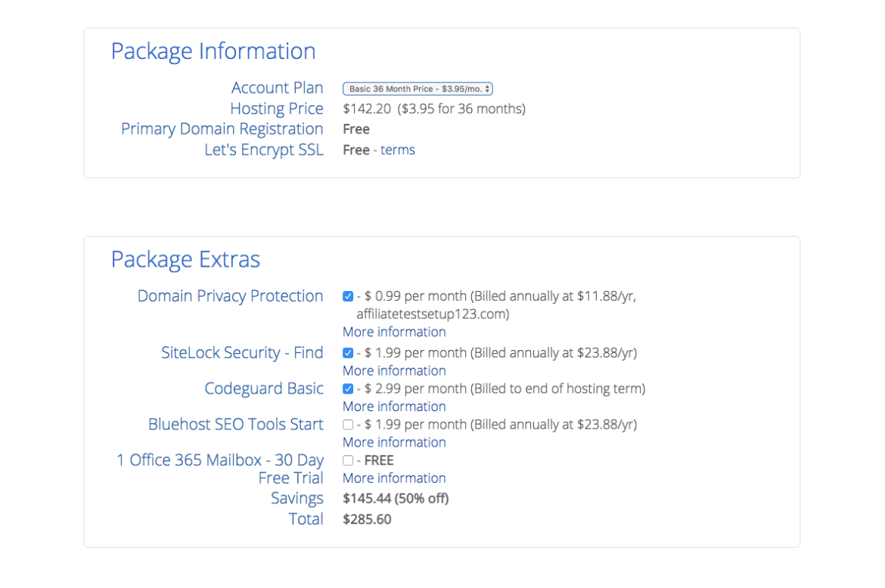This screenshot has height=588, width=885.
Task: View Office 365 Mailbox more information
Action: (394, 478)
